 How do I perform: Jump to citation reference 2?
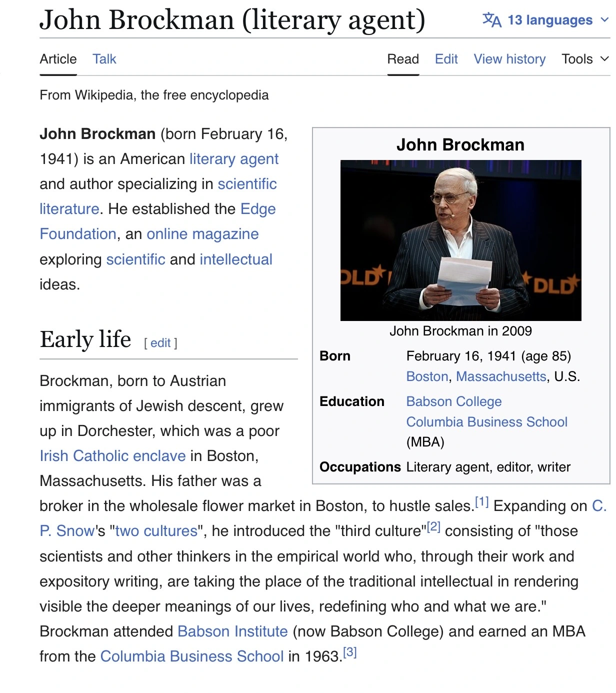[x=433, y=526]
